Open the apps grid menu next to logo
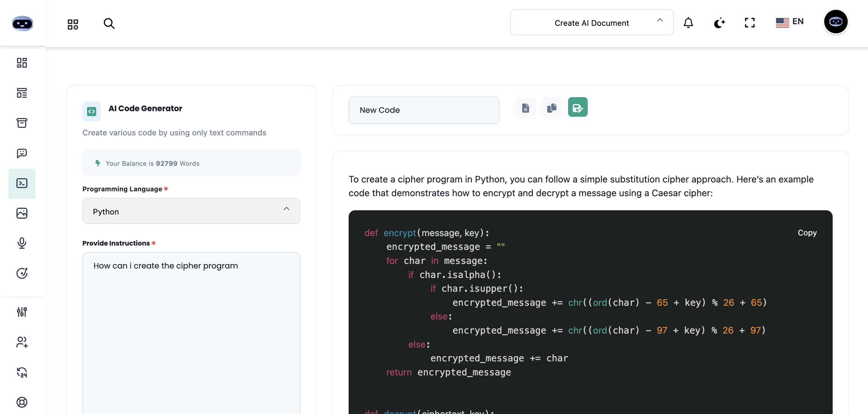Image resolution: width=868 pixels, height=414 pixels. pyautogui.click(x=72, y=24)
